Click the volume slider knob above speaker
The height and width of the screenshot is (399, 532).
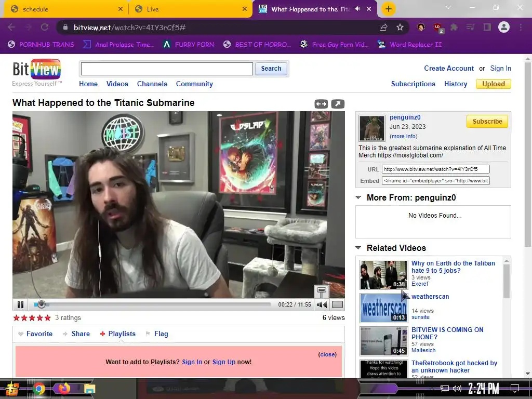321,290
